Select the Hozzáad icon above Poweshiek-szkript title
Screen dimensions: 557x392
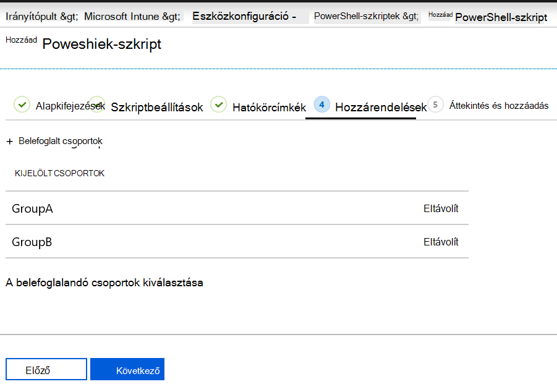[20, 40]
